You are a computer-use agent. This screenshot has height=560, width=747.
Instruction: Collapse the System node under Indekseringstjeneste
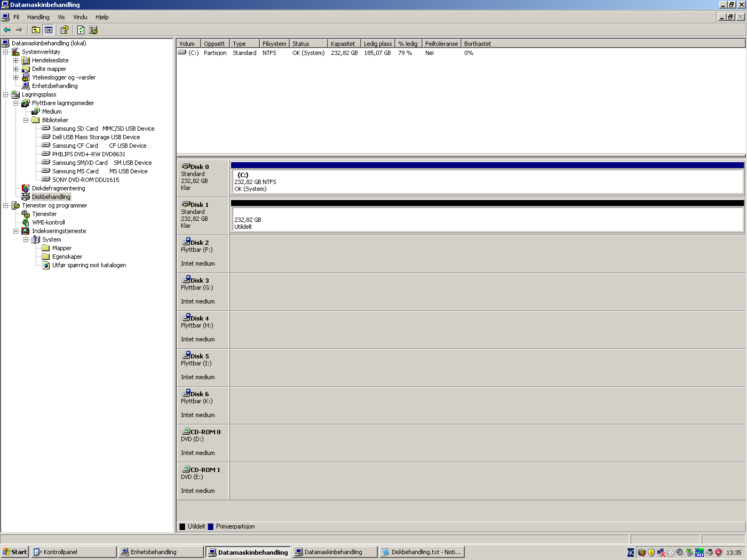coord(26,239)
